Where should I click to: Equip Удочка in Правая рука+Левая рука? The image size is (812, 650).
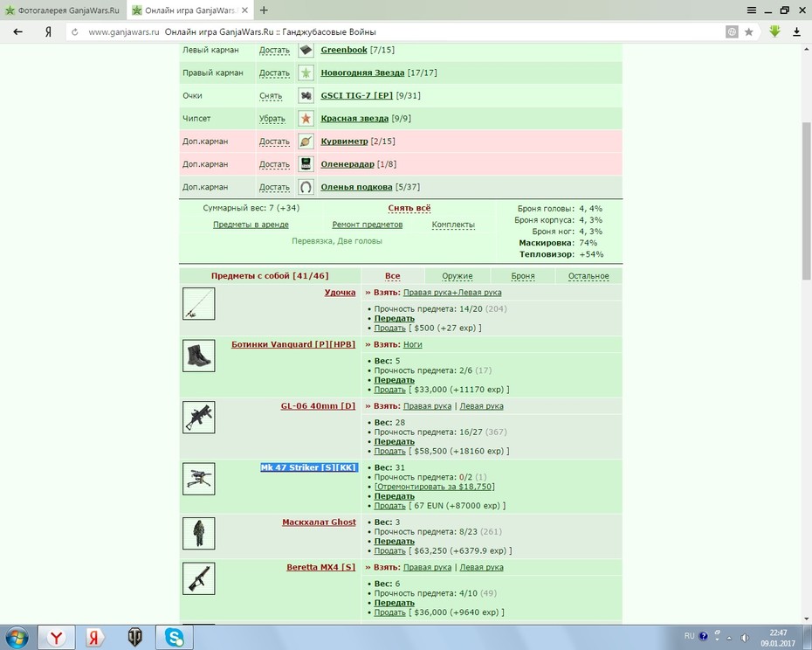(x=452, y=293)
